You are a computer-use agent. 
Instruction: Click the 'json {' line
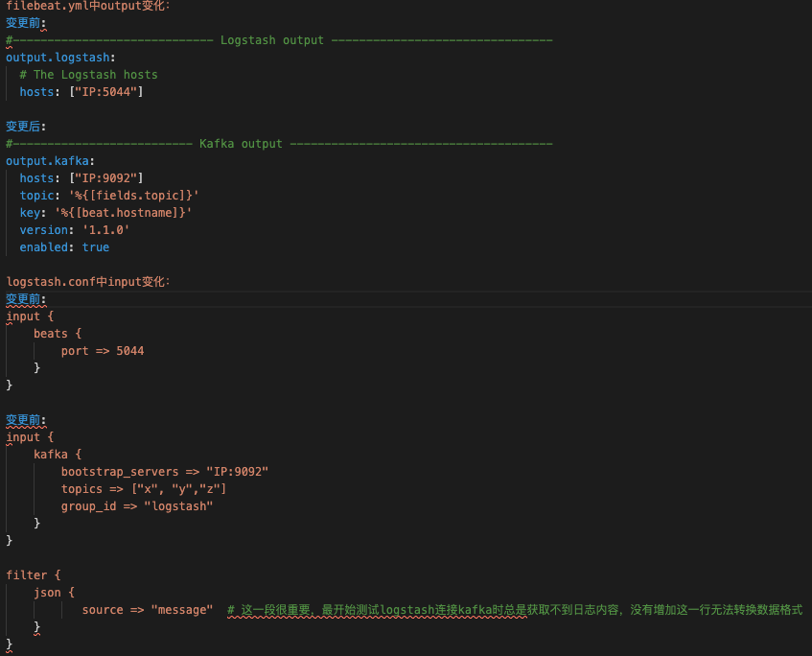click(54, 593)
